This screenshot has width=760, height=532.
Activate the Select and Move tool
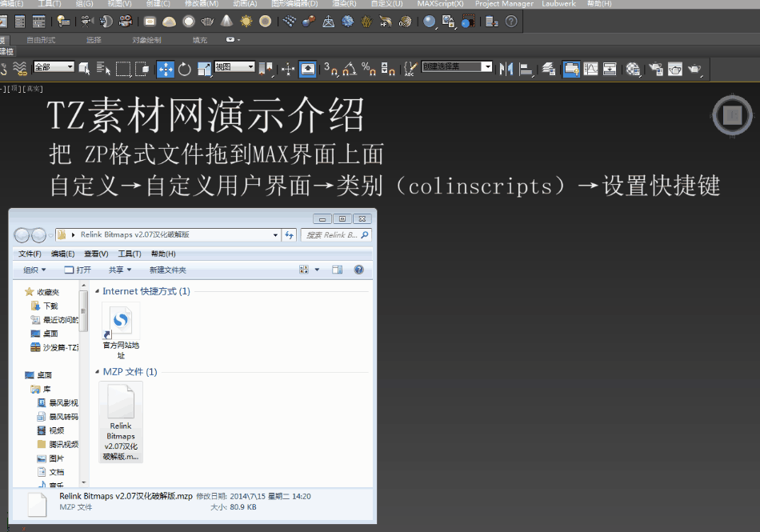coord(166,70)
